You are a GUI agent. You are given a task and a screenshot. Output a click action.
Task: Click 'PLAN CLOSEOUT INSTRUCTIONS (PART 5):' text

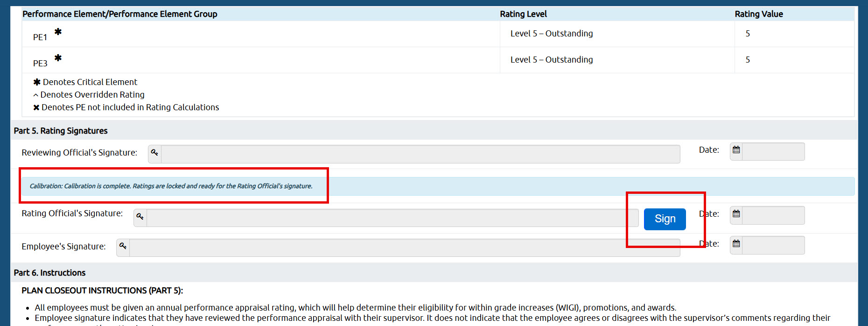point(102,291)
